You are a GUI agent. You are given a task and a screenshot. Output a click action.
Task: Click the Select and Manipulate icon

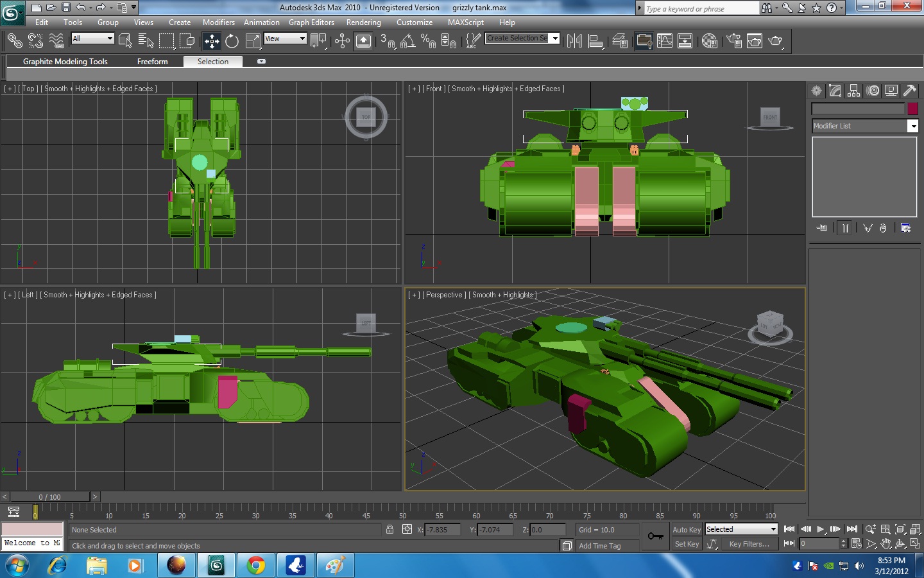click(x=342, y=41)
